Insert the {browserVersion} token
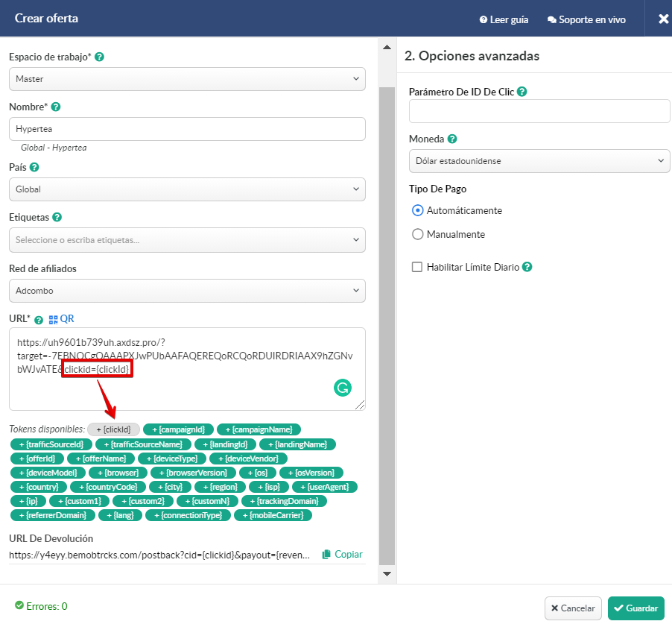The width and height of the screenshot is (672, 627). [193, 473]
